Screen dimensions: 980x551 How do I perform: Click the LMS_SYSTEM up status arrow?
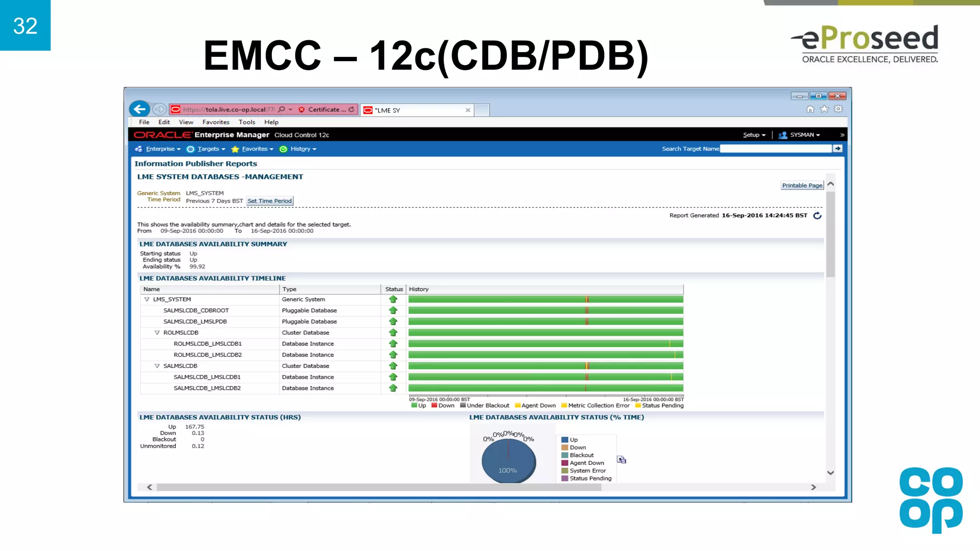[393, 299]
